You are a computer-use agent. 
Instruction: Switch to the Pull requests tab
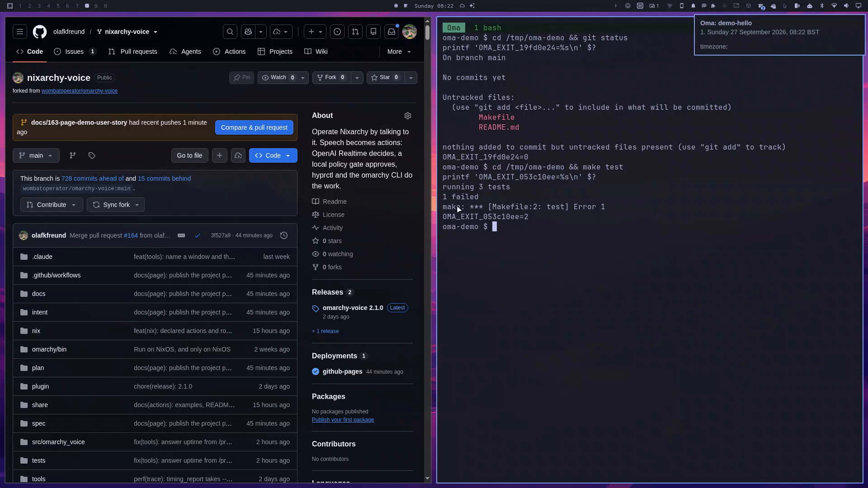coord(133,52)
